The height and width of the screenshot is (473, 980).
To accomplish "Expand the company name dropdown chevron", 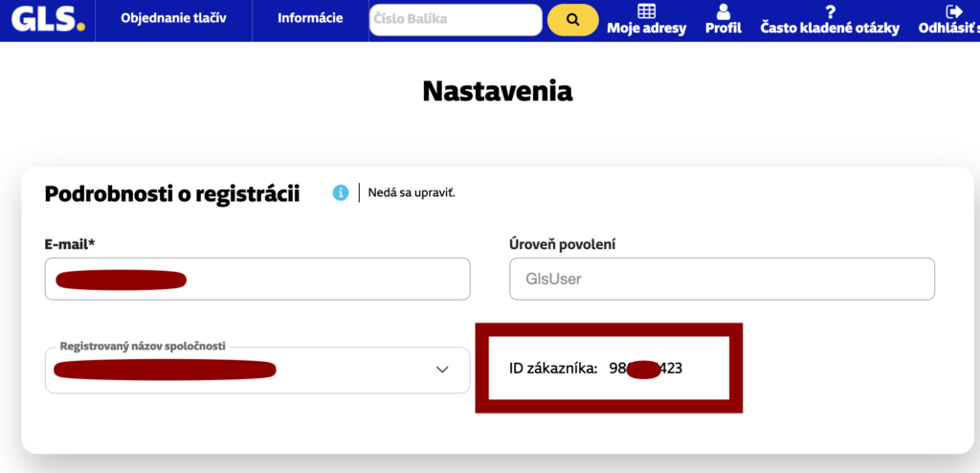I will 442,370.
